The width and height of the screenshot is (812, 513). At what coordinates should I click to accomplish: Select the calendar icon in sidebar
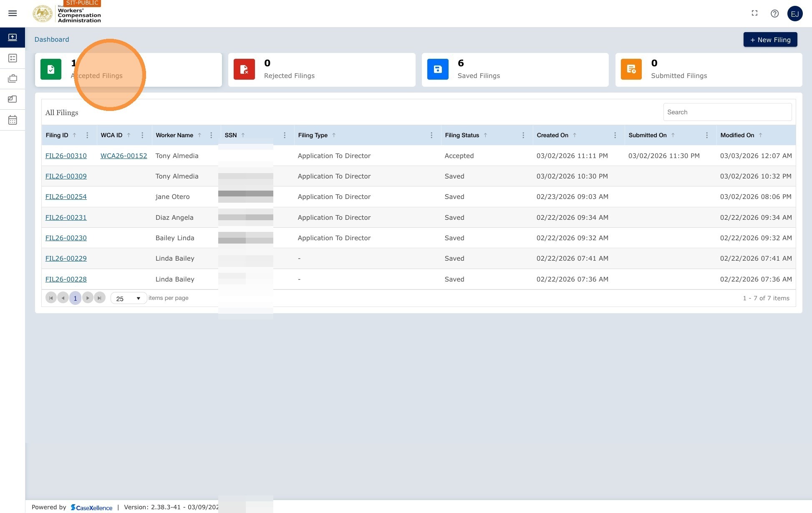(13, 120)
